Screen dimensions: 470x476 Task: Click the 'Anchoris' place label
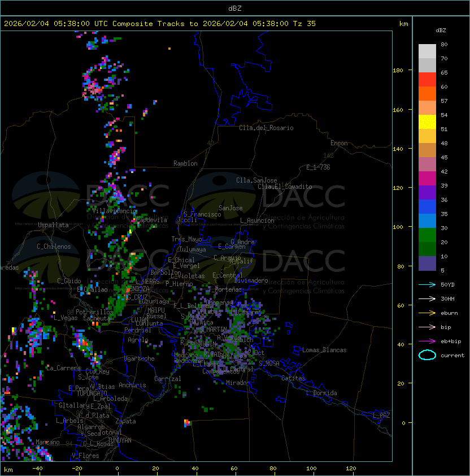(132, 385)
